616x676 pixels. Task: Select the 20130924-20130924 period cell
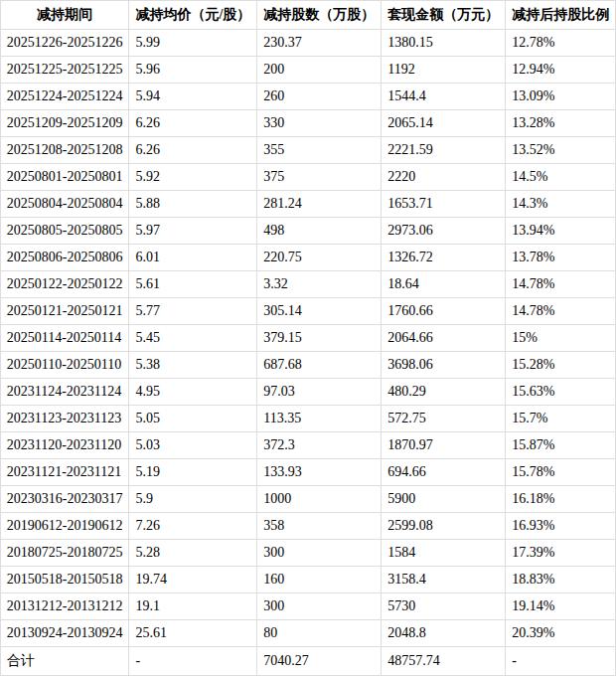[x=65, y=632]
